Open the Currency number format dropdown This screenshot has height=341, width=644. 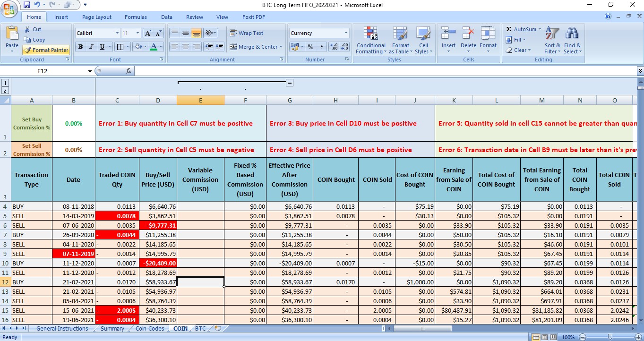click(x=346, y=33)
